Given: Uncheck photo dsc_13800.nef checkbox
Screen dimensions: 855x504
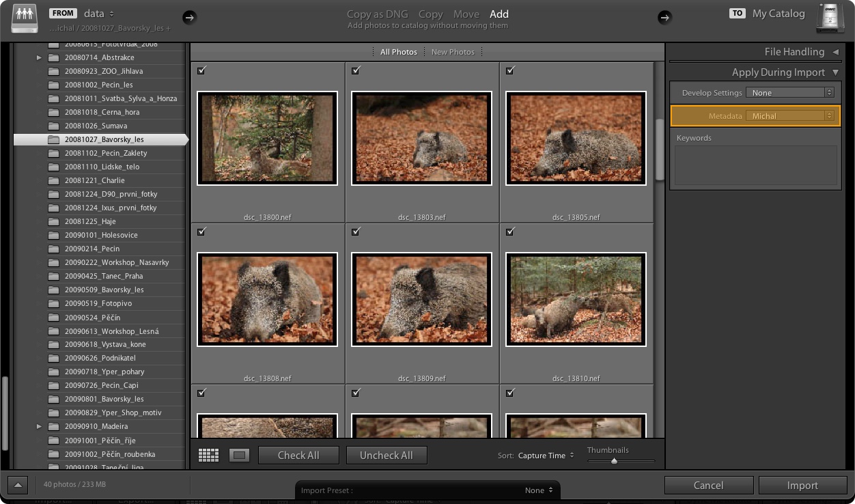Looking at the screenshot, I should pos(201,70).
